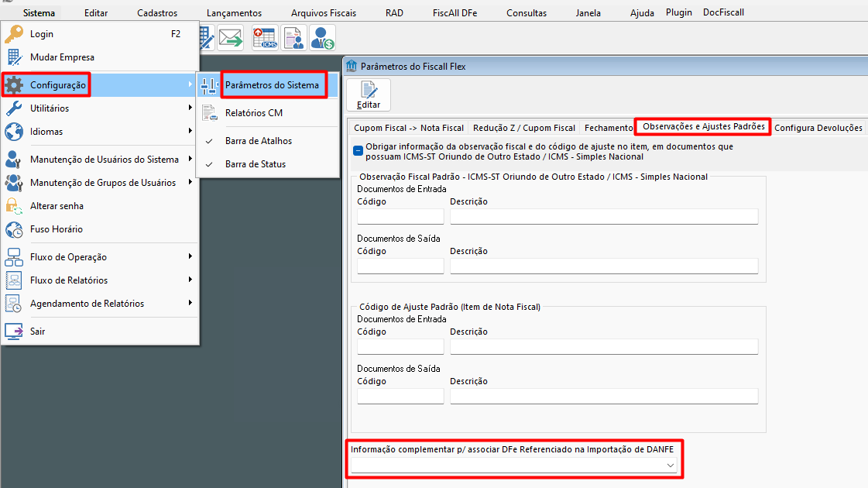
Task: Click Observação Fiscal Entrada Código input field
Action: tap(400, 217)
